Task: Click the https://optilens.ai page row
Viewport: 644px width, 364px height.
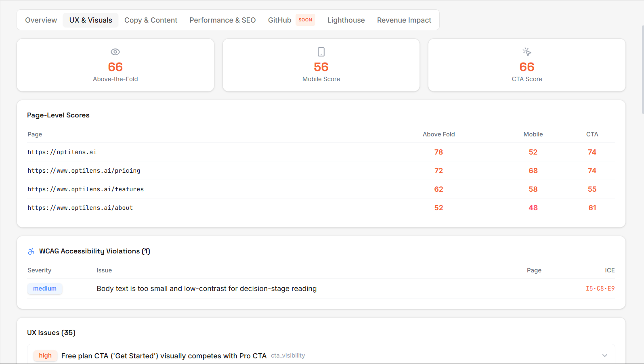Action: (x=62, y=152)
